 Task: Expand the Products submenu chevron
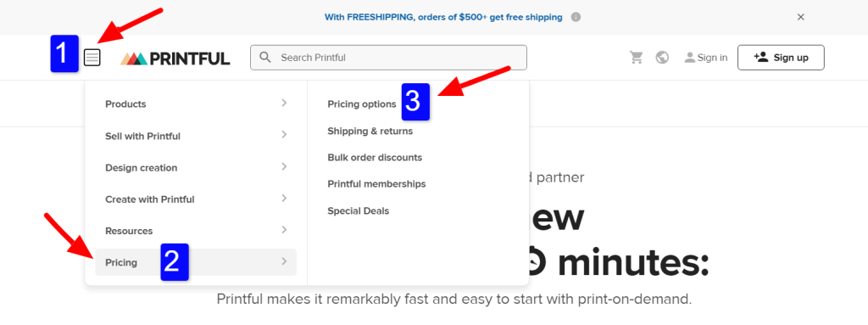(x=284, y=103)
